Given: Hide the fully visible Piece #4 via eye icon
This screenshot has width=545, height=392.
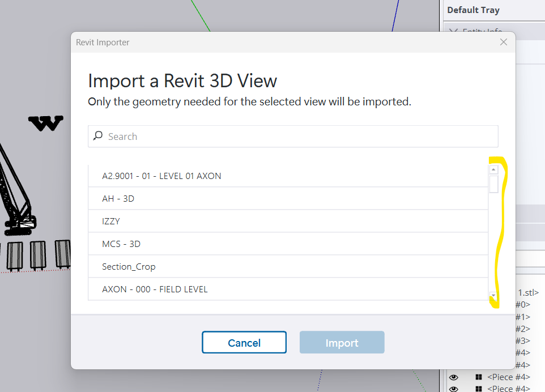Looking at the screenshot, I should point(454,377).
